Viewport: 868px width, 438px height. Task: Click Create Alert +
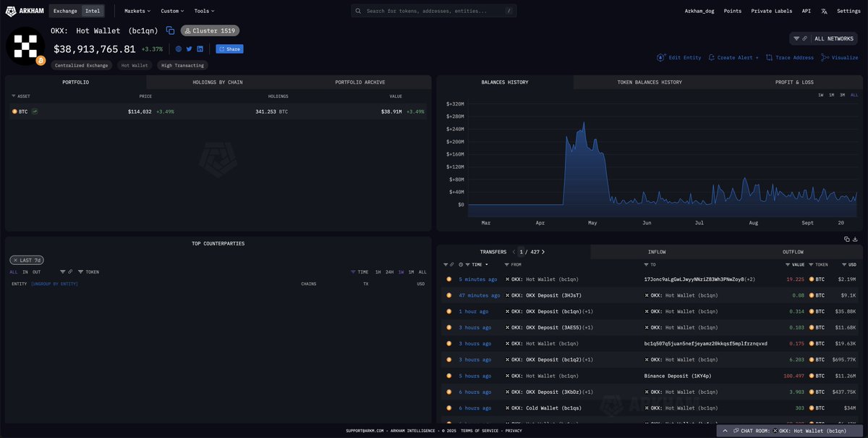[x=733, y=57]
